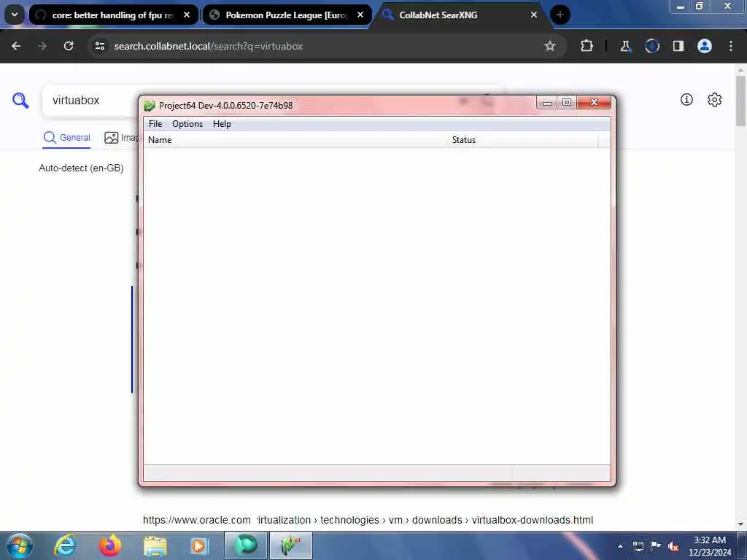Screen dimensions: 747x560
Task: Bookmark this page with the star icon
Action: (x=550, y=46)
